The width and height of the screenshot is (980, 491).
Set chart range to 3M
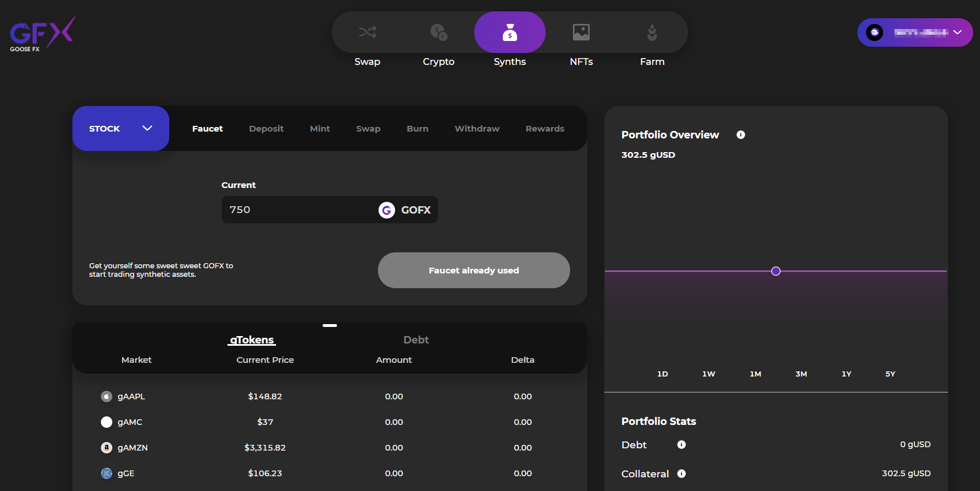pyautogui.click(x=801, y=374)
